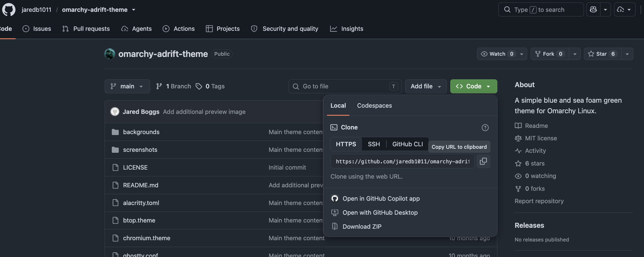Collapse the green Code dropdown
The width and height of the screenshot is (644, 257).
coord(474,86)
